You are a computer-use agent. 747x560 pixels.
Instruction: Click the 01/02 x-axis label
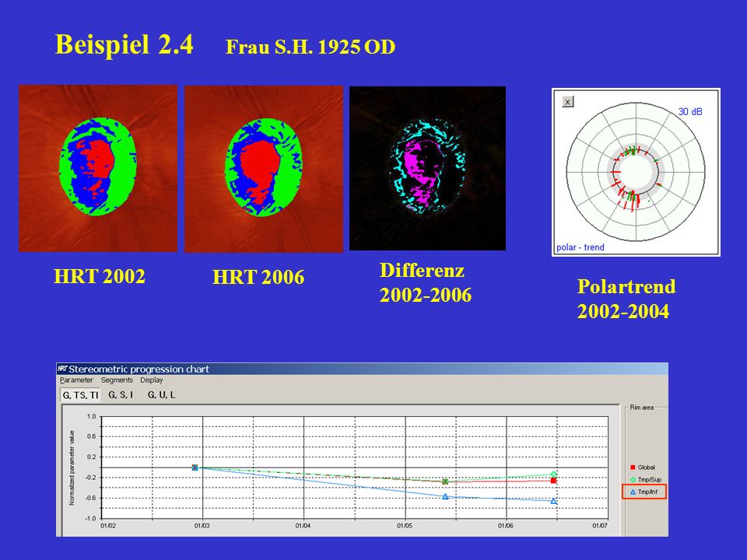(107, 526)
